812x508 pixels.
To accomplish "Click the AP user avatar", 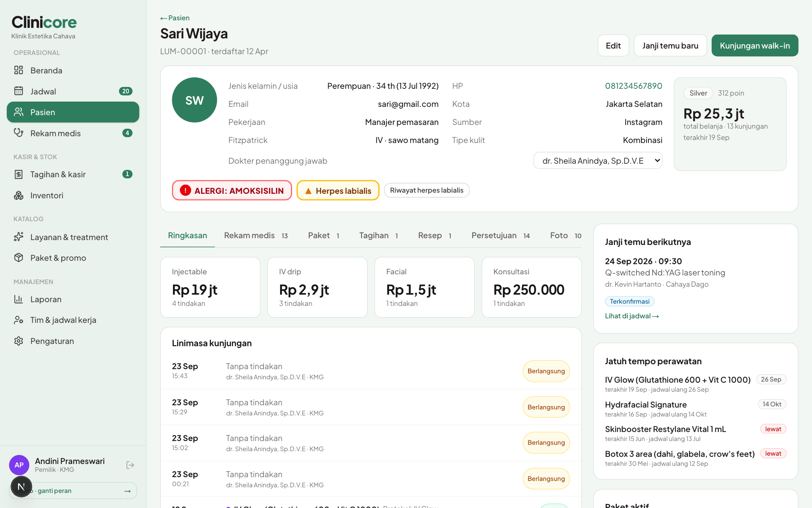I will click(19, 465).
